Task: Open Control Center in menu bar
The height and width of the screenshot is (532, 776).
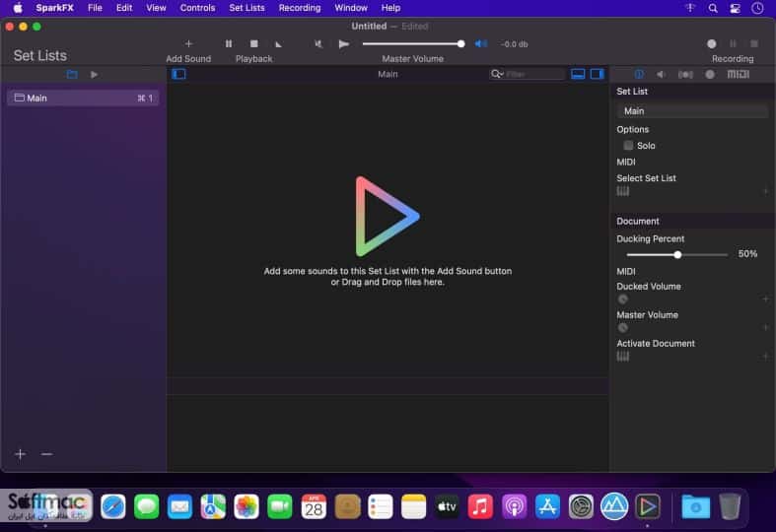Action: click(x=735, y=8)
